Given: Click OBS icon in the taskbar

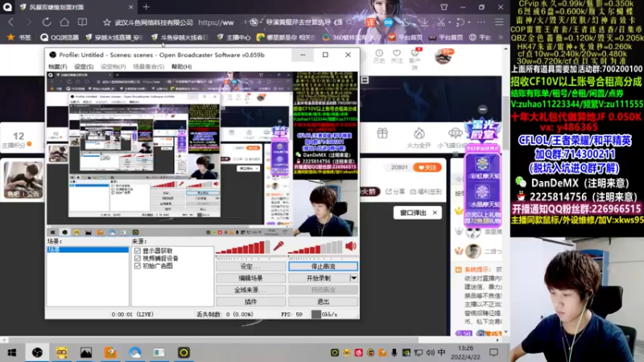Looking at the screenshot, I should pos(37,352).
